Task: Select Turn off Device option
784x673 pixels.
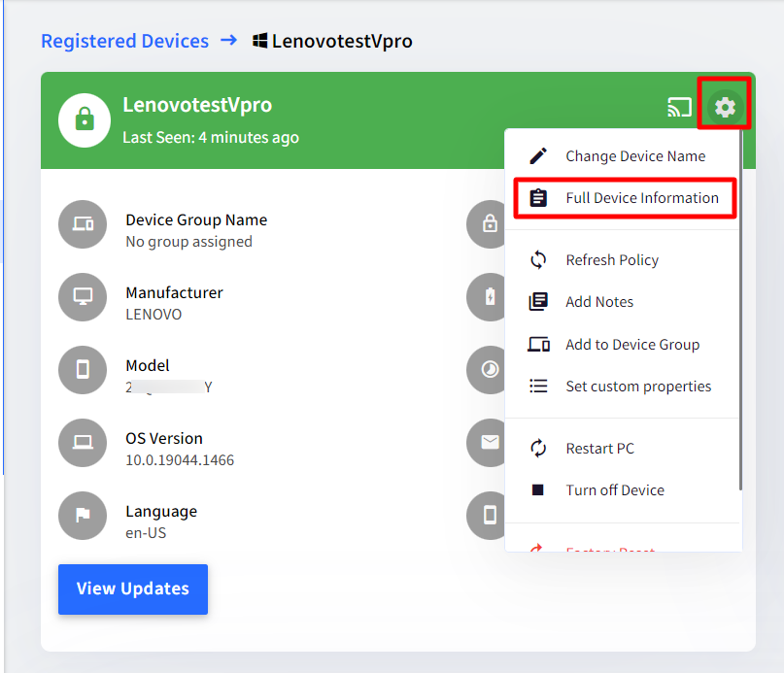Action: pos(623,490)
